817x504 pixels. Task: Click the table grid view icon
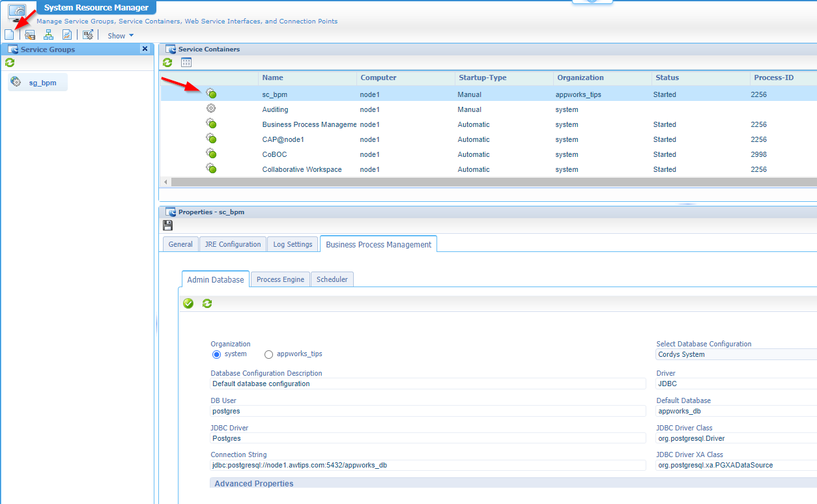tap(186, 63)
